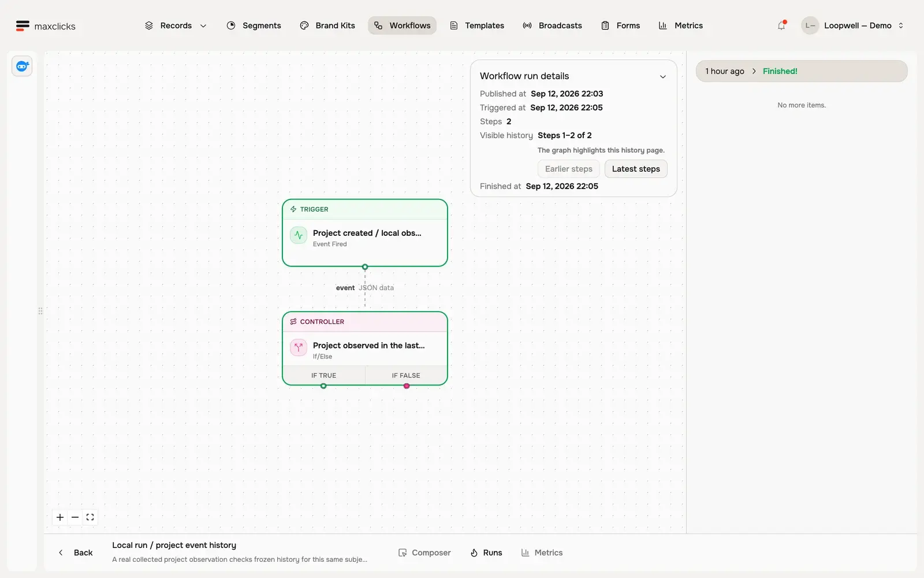Click the maxclicks logo icon
The image size is (924, 578).
[23, 25]
